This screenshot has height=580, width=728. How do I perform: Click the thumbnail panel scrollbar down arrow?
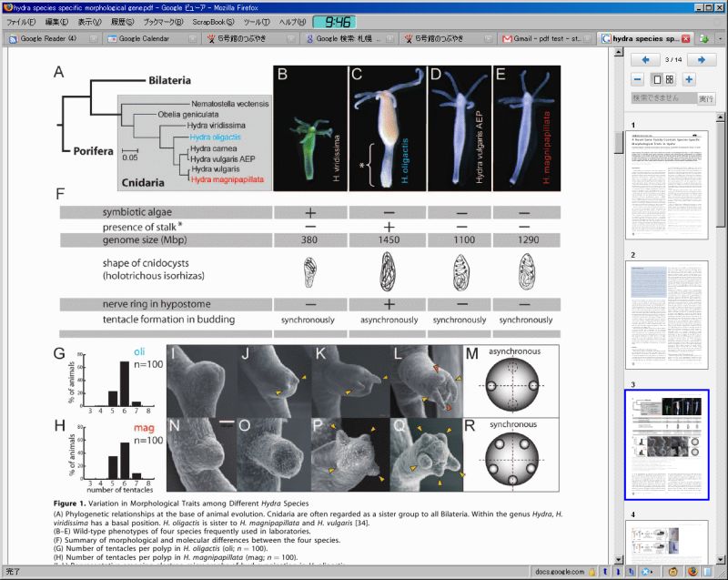click(721, 560)
